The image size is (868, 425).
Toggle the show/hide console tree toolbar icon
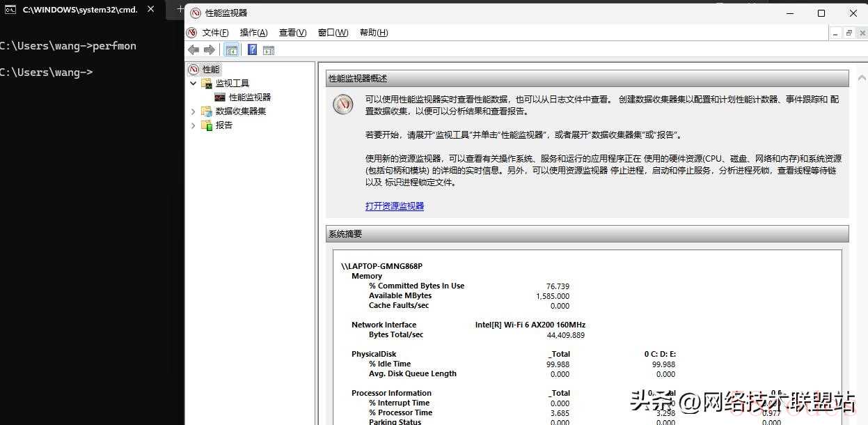pos(231,50)
